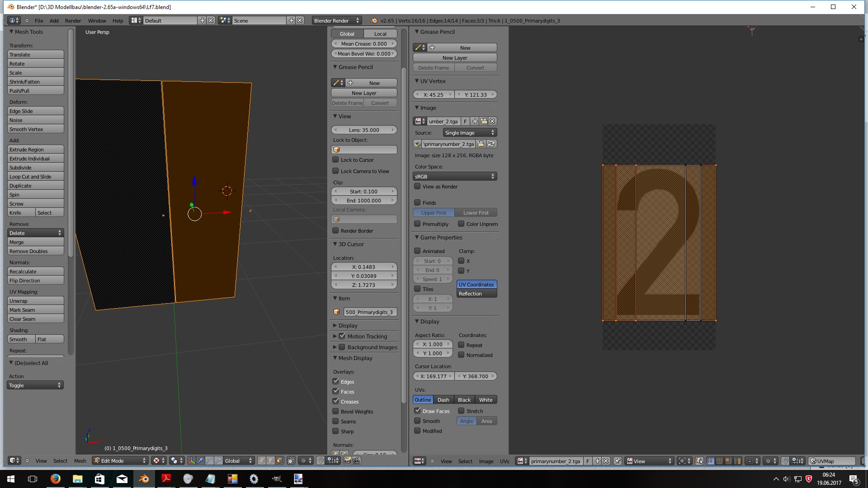Click the Unwrap button
The height and width of the screenshot is (488, 868).
[x=35, y=301]
